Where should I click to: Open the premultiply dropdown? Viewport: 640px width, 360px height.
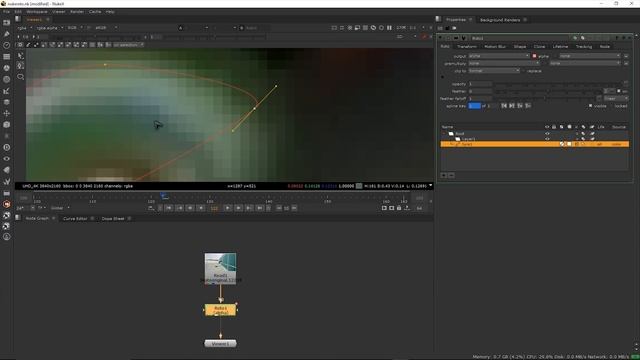click(x=504, y=63)
